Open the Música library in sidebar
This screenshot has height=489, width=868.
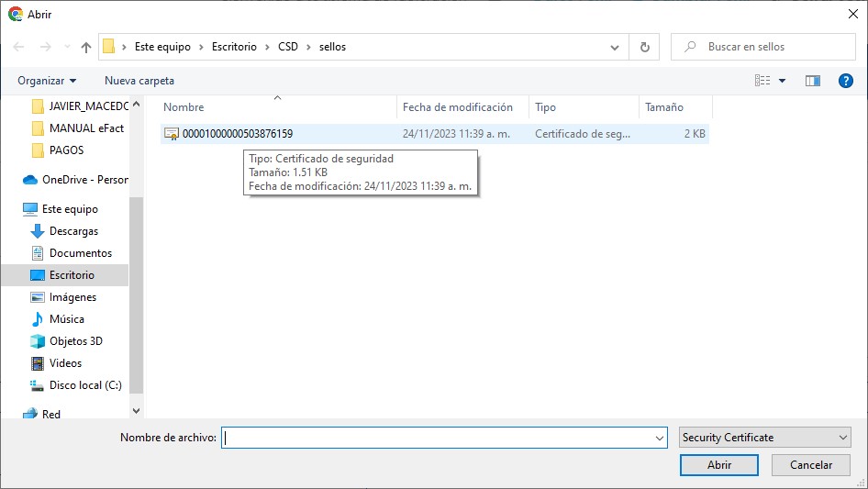66,319
